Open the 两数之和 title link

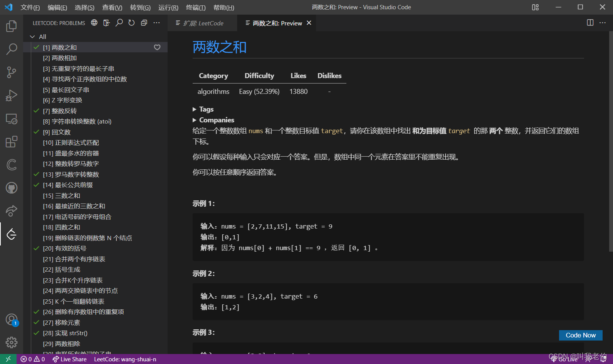point(220,47)
